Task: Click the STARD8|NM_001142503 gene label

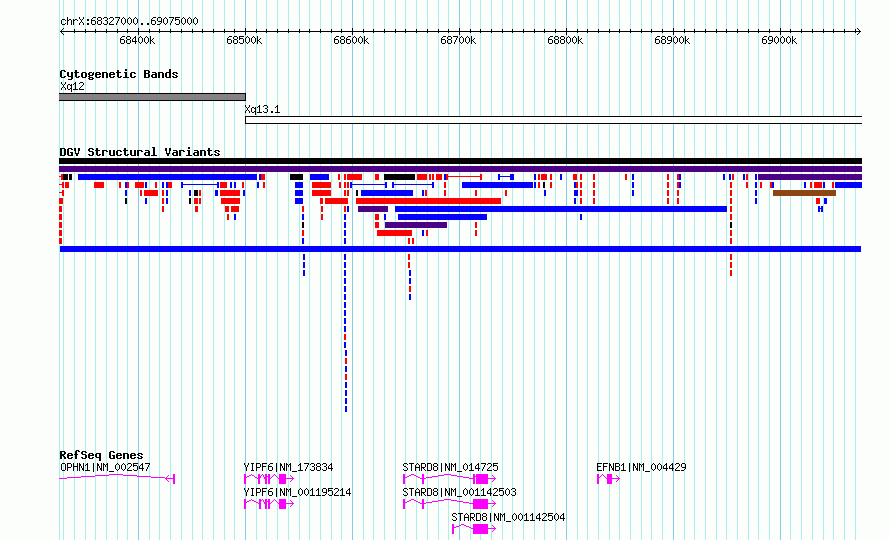Action: point(459,492)
